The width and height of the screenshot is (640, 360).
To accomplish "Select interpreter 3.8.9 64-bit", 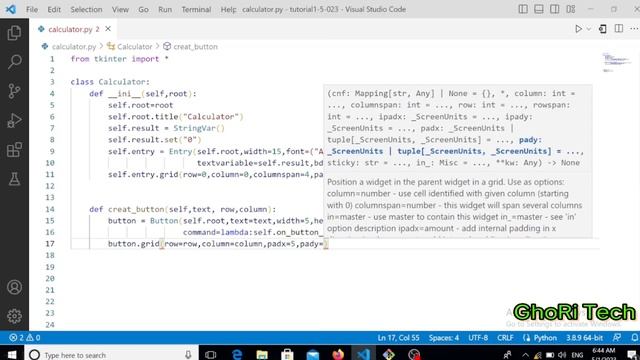I will pos(584,338).
